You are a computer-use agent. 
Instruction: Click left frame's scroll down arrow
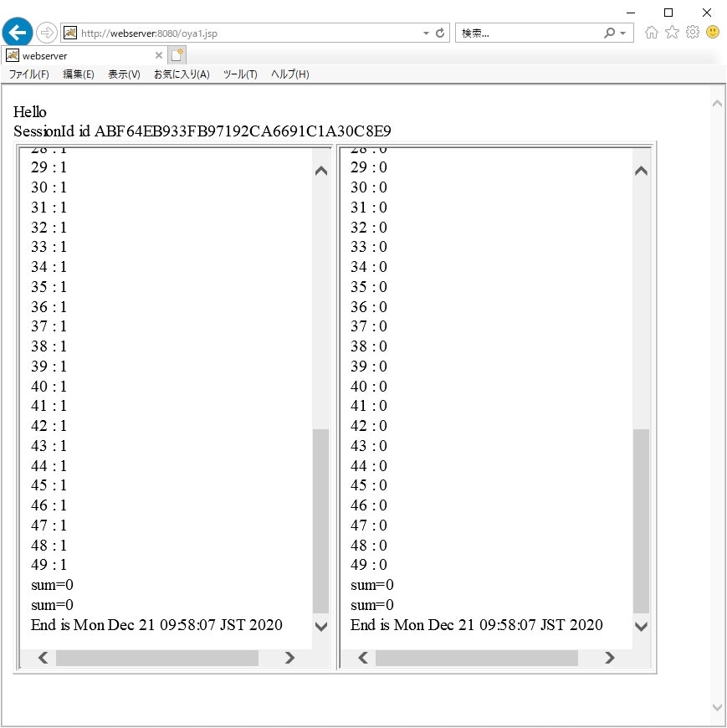(x=320, y=626)
